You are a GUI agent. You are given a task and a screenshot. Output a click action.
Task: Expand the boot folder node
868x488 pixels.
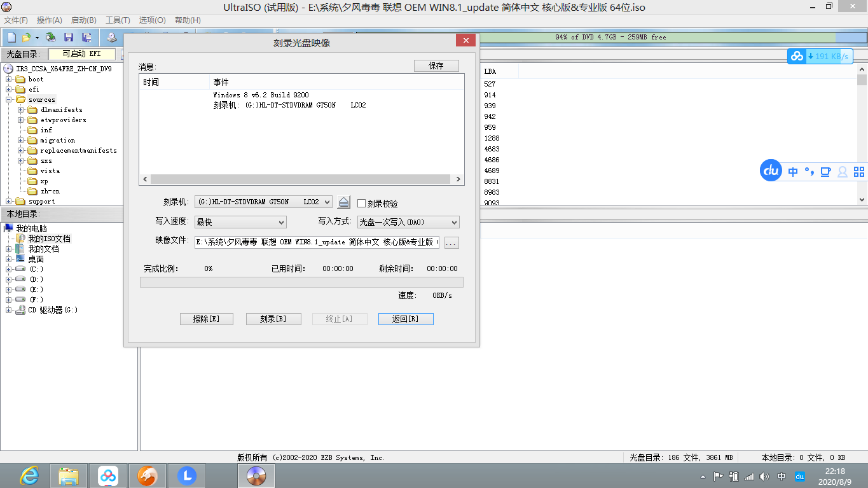coord(9,80)
